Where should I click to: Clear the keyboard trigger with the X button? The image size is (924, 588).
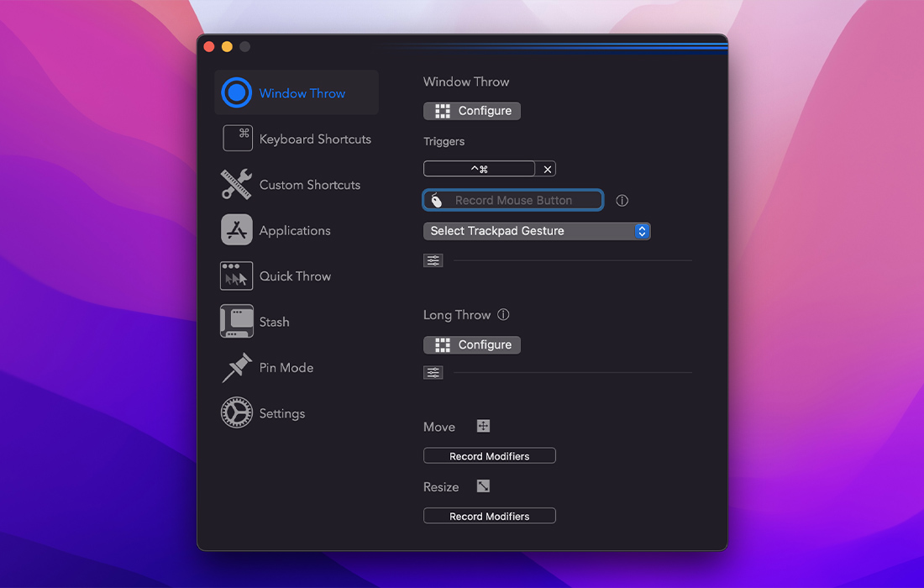tap(547, 168)
